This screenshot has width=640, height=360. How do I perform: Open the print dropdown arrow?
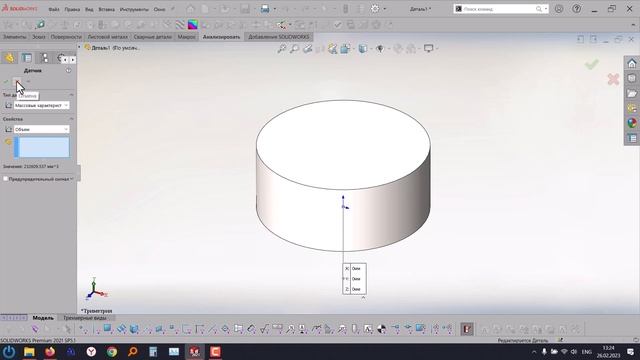tap(274, 9)
